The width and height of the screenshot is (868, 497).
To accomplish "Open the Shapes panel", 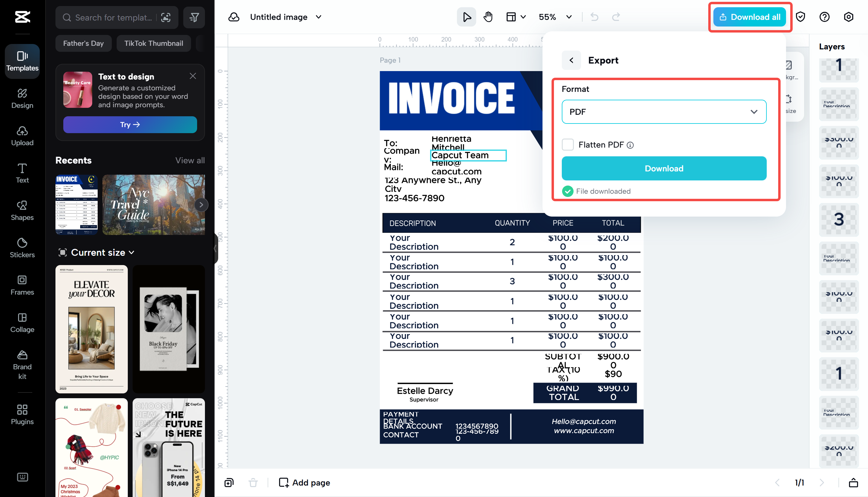I will (x=22, y=211).
